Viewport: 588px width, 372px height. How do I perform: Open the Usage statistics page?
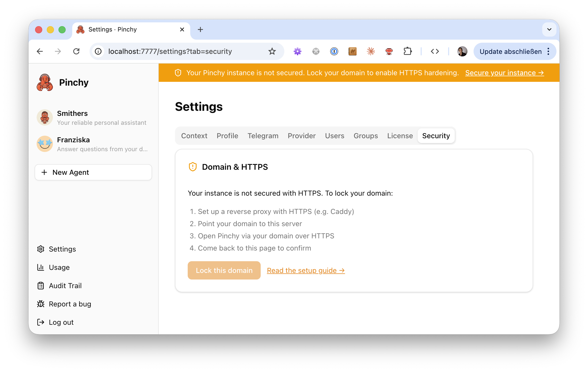pos(59,267)
